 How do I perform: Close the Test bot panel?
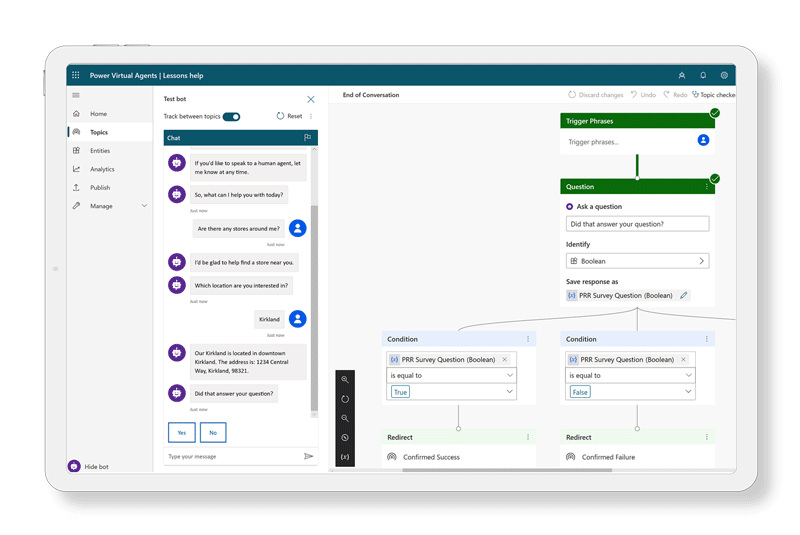point(311,99)
